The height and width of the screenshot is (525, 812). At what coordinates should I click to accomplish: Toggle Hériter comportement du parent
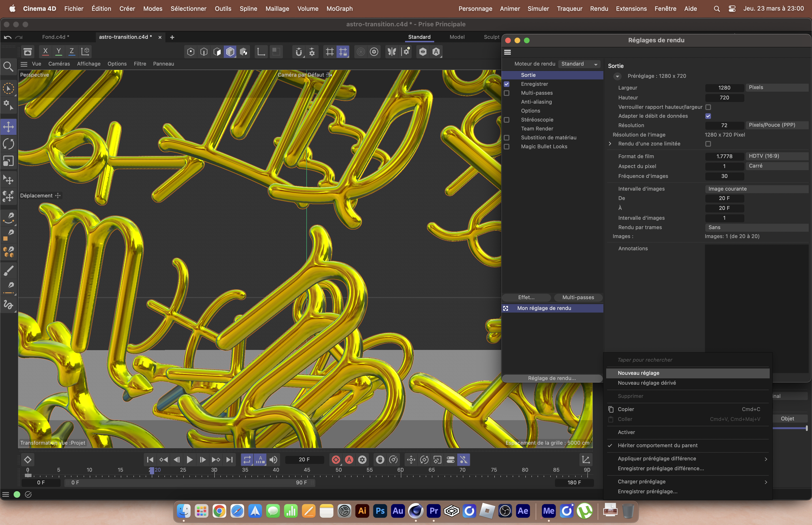tap(657, 445)
